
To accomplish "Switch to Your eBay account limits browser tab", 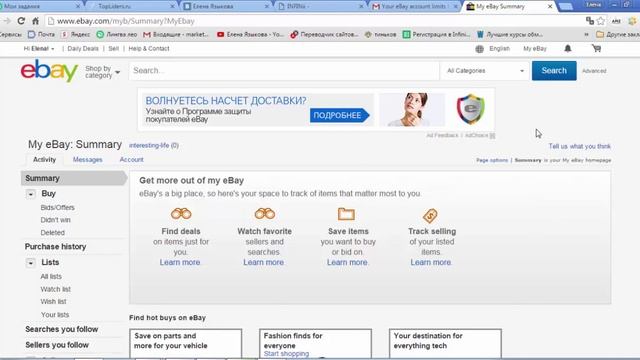I will point(415,6).
